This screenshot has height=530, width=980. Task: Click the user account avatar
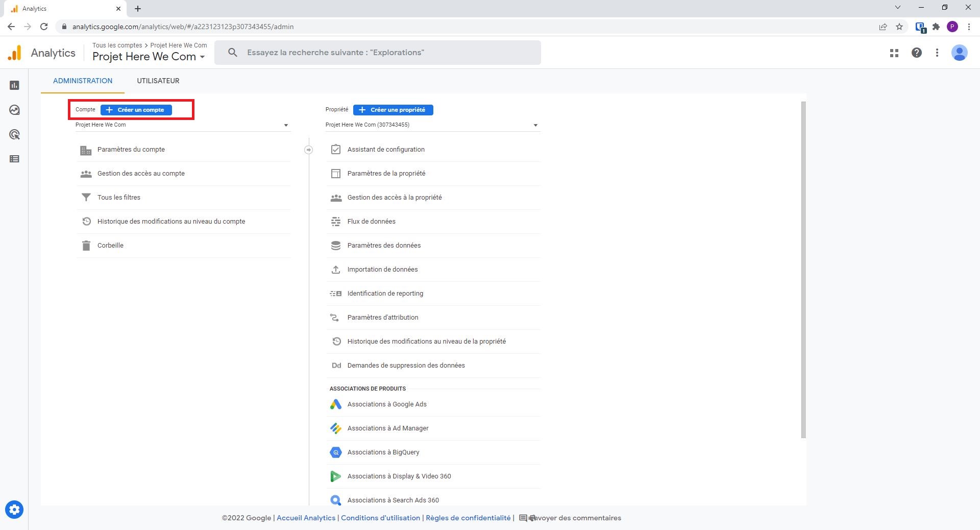pyautogui.click(x=960, y=53)
